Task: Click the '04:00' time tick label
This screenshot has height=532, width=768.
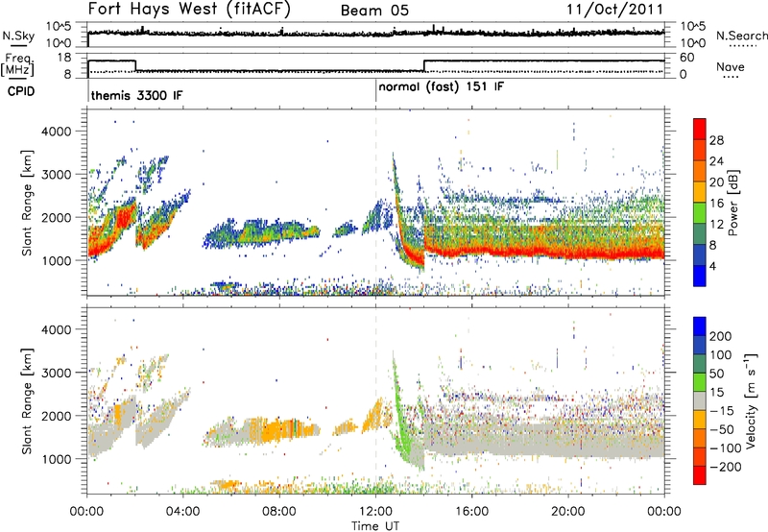Action: (183, 512)
